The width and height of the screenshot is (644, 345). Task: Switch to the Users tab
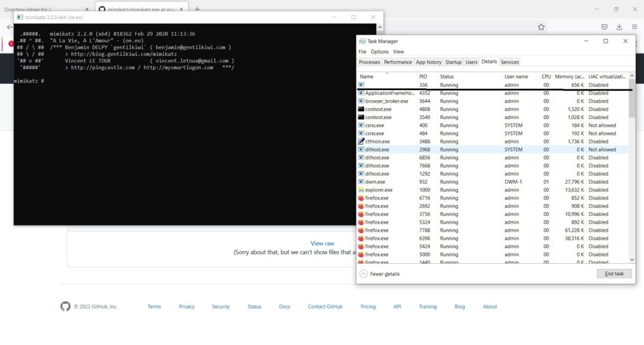472,62
